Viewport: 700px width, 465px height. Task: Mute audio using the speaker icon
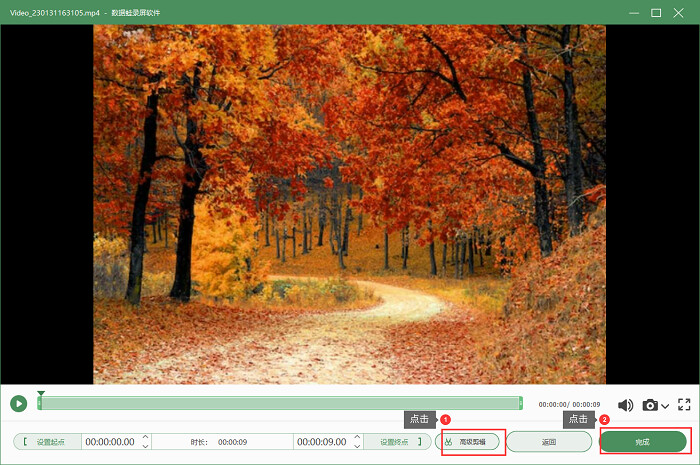coord(625,405)
